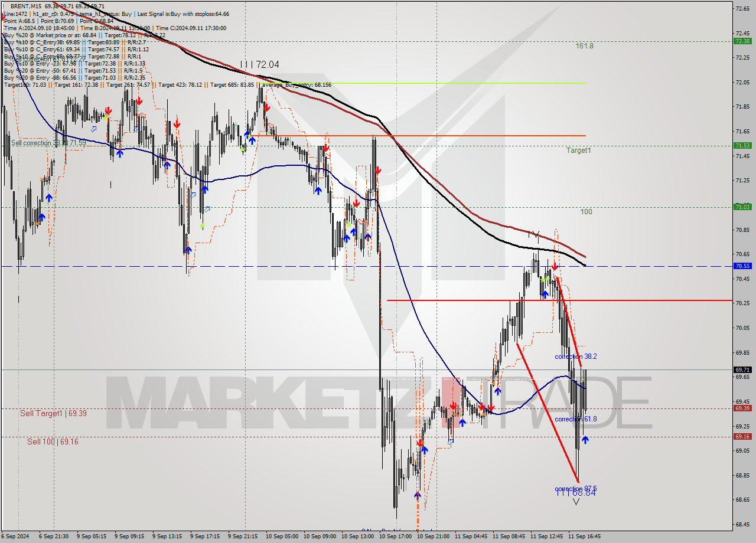The image size is (756, 543).
Task: Select the green 71.53 price axis label
Action: [742, 146]
